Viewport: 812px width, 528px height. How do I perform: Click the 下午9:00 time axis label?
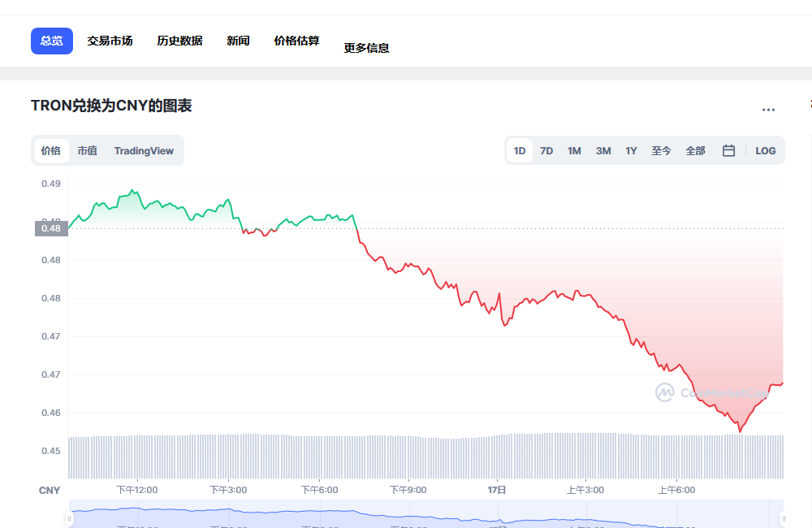[x=408, y=490]
